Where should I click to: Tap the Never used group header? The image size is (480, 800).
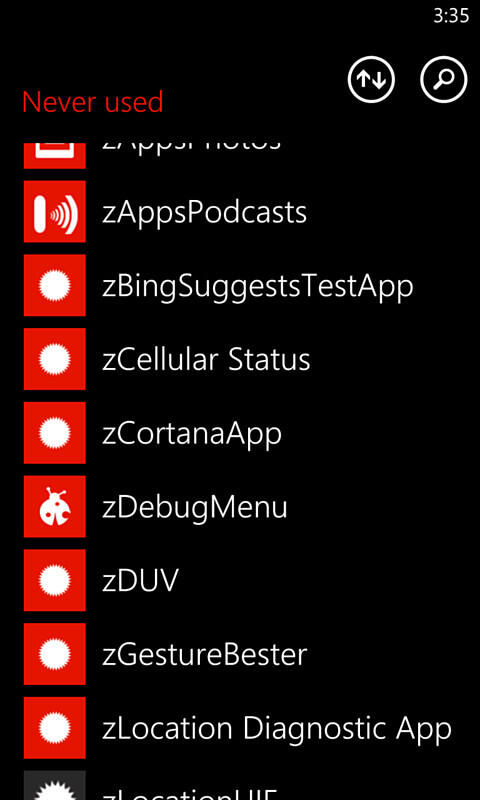[x=92, y=102]
